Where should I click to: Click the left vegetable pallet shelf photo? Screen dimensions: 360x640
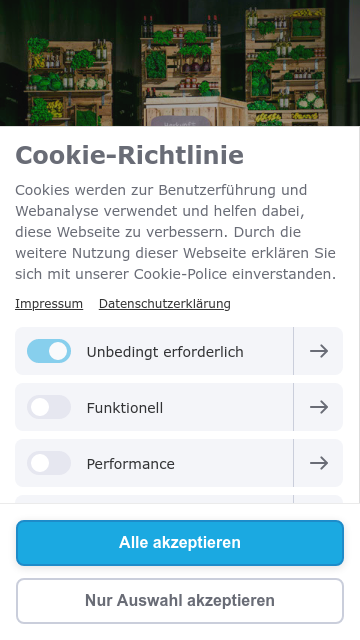(x=68, y=82)
